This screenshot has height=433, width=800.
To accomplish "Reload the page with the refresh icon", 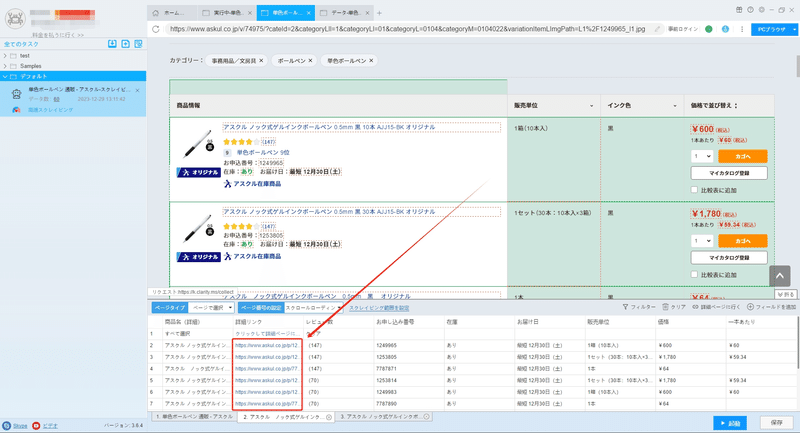I will click(156, 29).
